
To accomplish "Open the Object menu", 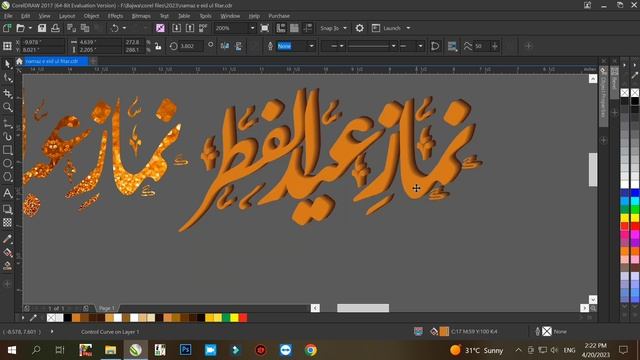I will pyautogui.click(x=91, y=16).
